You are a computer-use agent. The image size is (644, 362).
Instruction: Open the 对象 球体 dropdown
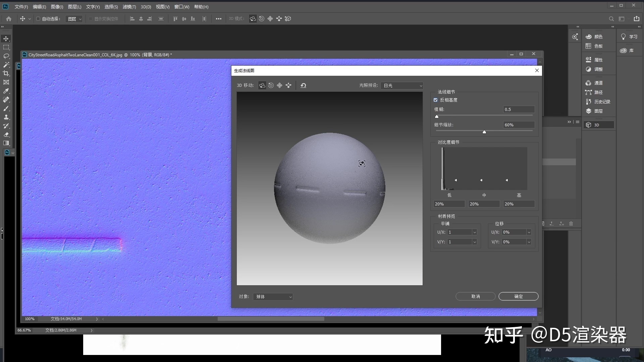(x=273, y=297)
